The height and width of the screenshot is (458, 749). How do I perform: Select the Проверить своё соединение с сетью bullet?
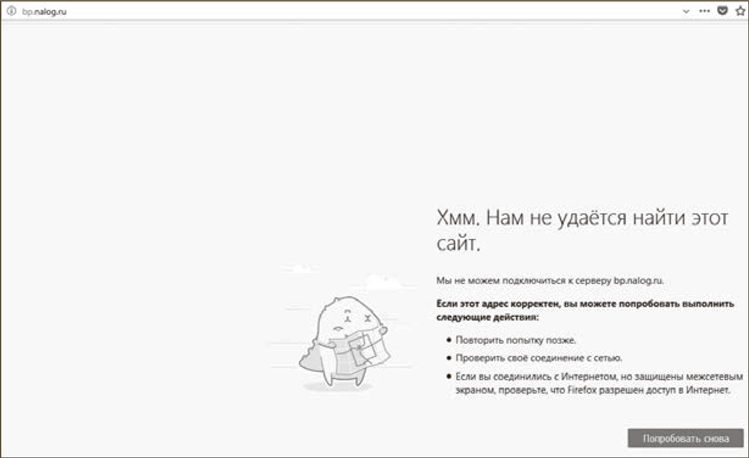(x=539, y=358)
